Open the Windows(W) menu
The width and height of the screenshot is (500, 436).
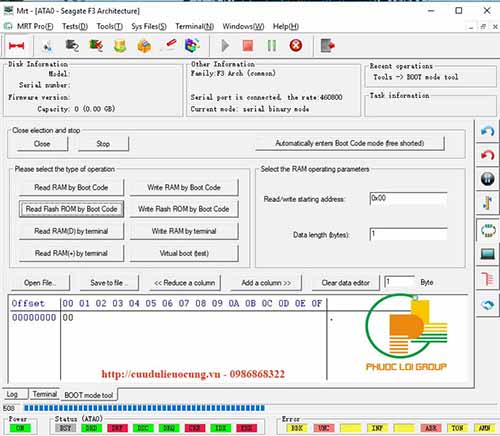[243, 26]
